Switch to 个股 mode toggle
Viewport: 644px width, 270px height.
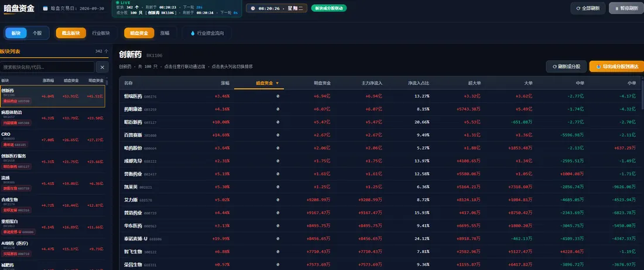[x=37, y=33]
